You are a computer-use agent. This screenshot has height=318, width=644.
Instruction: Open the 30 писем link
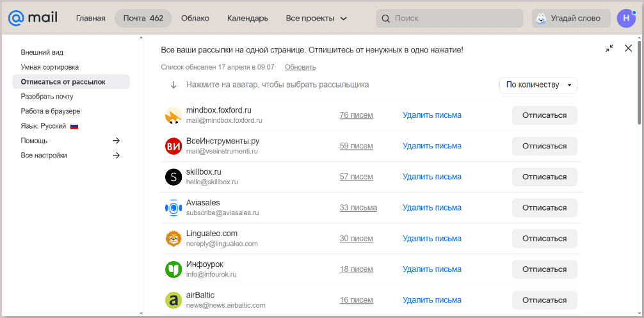[356, 239]
